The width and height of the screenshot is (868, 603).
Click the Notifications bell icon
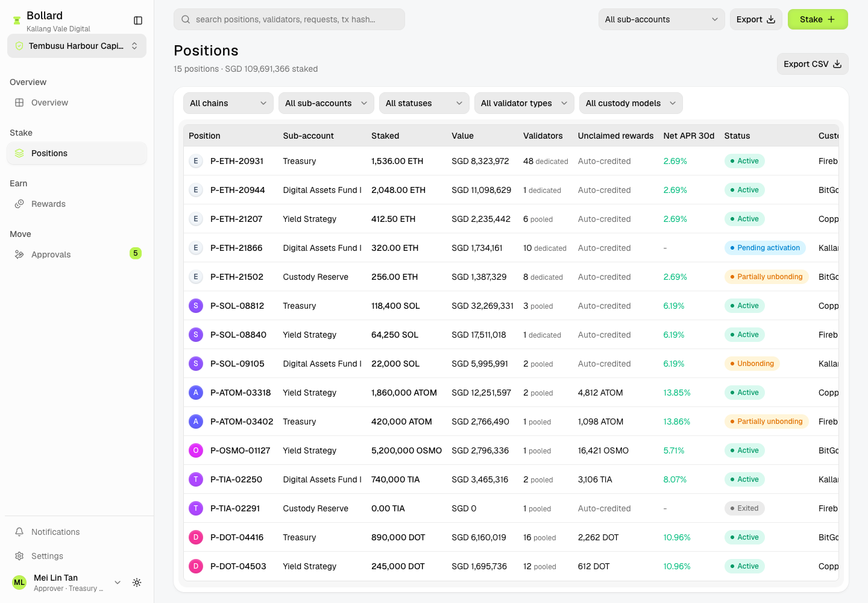coord(19,532)
